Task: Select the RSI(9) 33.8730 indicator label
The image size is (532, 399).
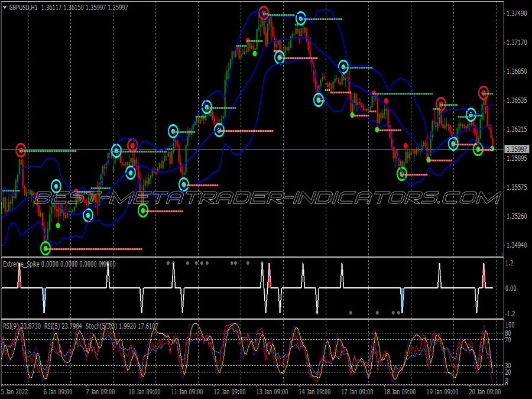Action: coord(22,326)
